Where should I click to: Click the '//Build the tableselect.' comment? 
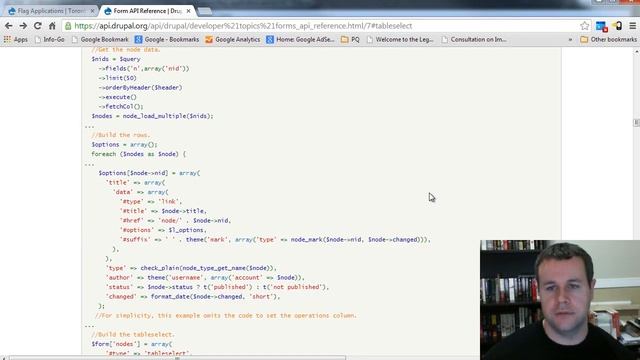[x=133, y=335]
